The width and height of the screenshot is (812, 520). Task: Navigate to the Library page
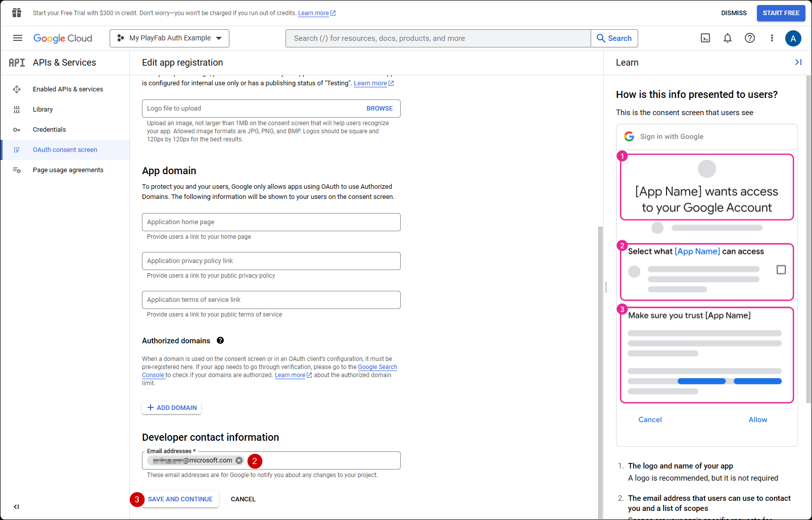[x=43, y=109]
